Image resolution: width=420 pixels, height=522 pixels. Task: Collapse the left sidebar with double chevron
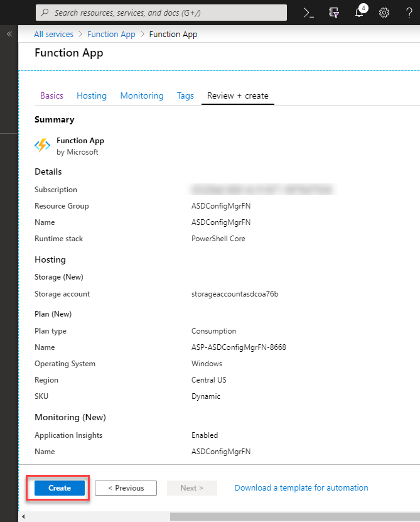(9, 34)
